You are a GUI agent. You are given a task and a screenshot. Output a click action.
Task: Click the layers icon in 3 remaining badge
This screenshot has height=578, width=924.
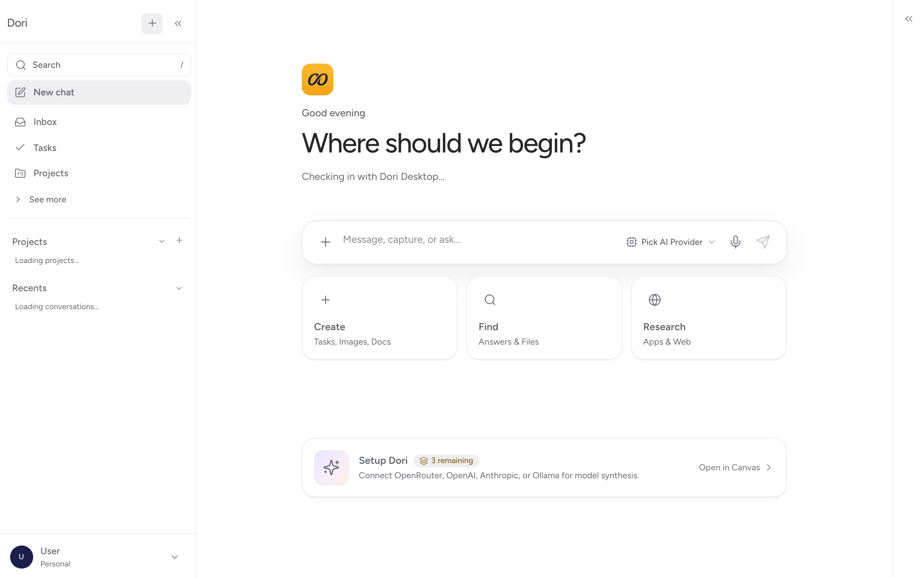(424, 461)
